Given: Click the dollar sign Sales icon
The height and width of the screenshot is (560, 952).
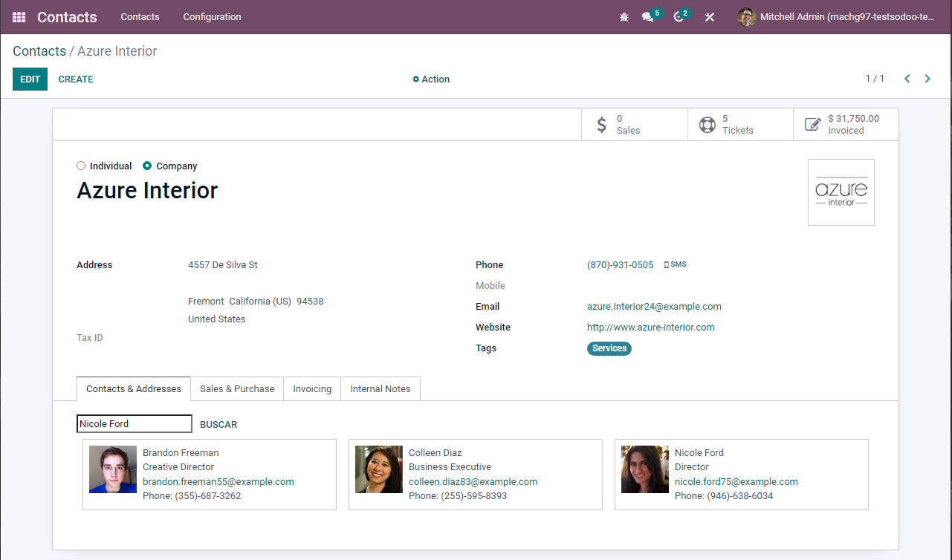Looking at the screenshot, I should [602, 125].
